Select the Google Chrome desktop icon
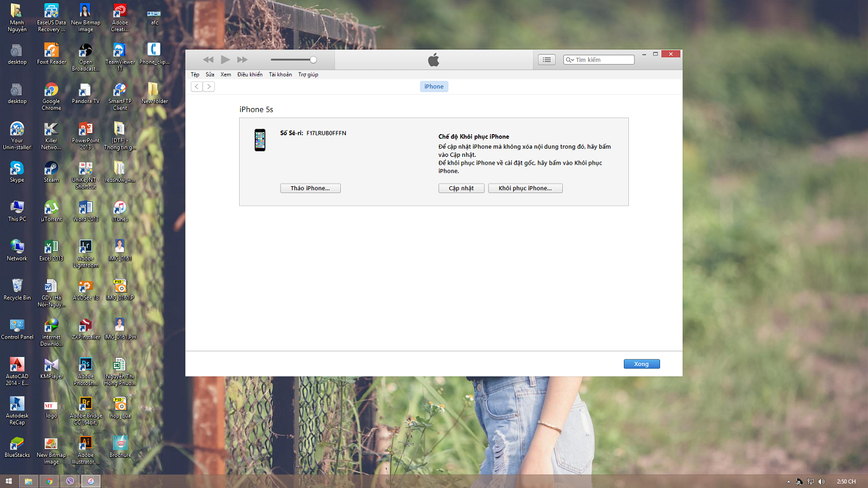This screenshot has width=868, height=488. tap(52, 97)
